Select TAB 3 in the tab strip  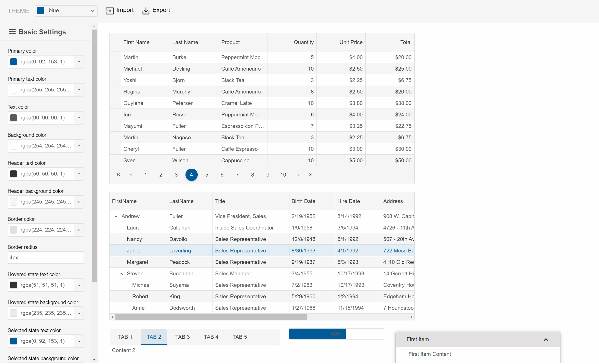click(x=182, y=337)
